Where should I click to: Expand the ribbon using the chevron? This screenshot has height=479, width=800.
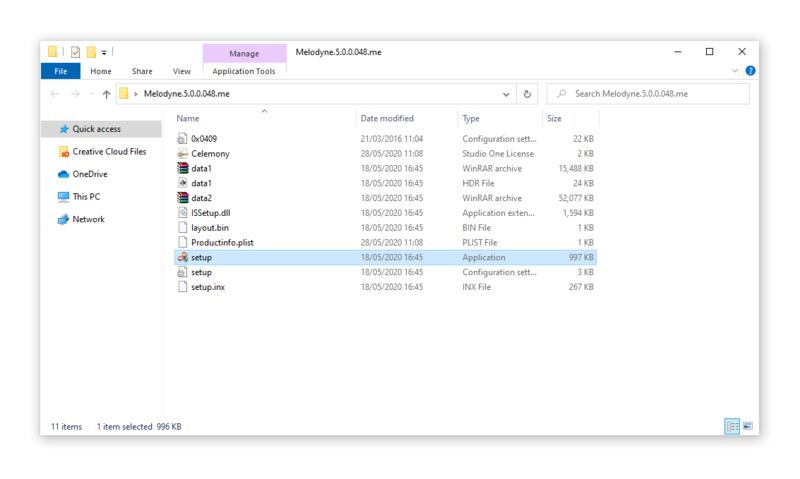coord(735,71)
